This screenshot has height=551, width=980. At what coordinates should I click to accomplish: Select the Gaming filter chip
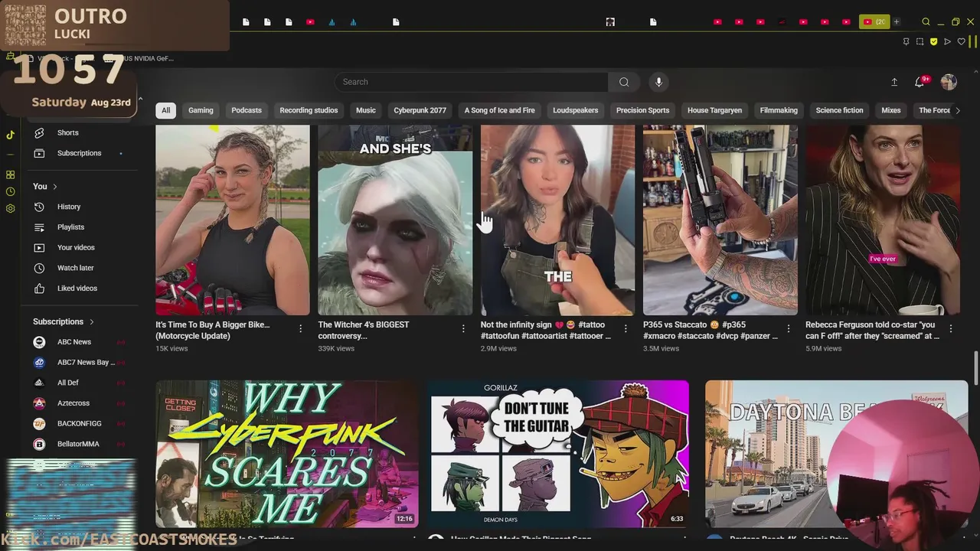(x=201, y=110)
